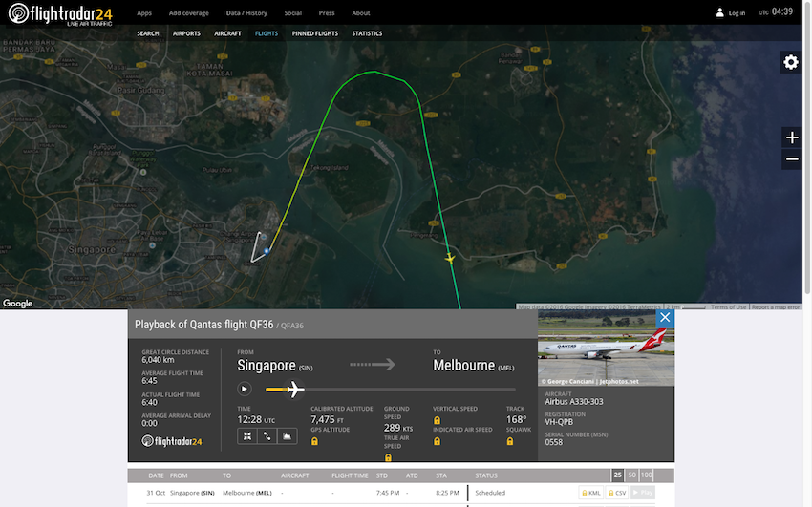The image size is (812, 507).
Task: Click Report a map error link
Action: [x=776, y=306]
